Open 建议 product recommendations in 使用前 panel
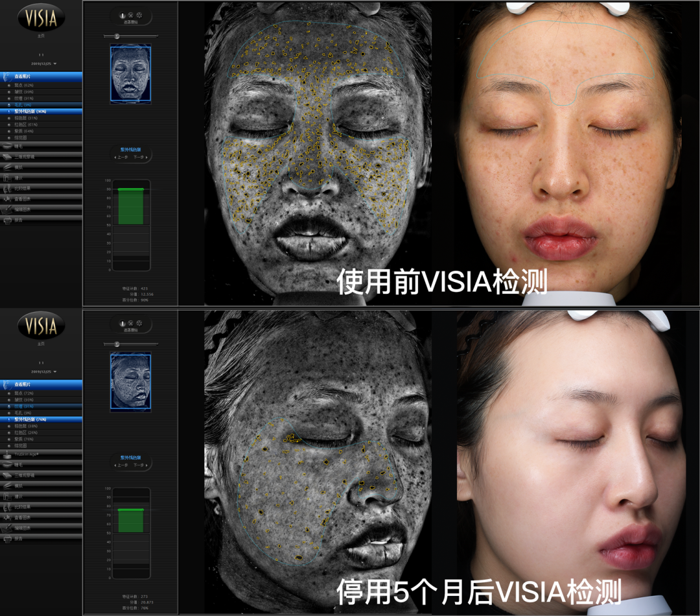 tap(41, 178)
